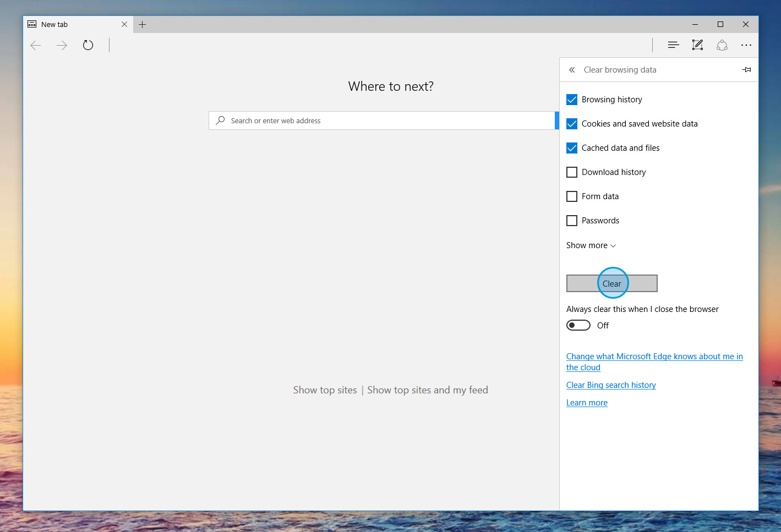781x532 pixels.
Task: Open a new tab with plus button
Action: pos(142,24)
